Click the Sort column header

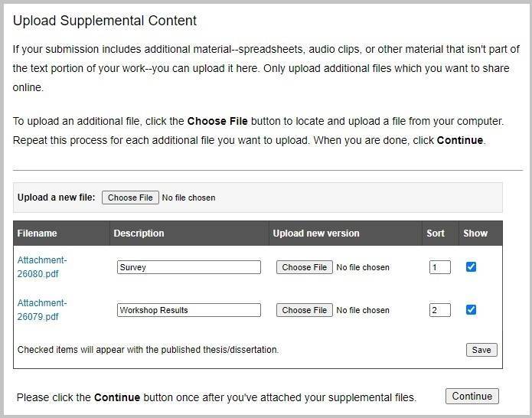(436, 233)
